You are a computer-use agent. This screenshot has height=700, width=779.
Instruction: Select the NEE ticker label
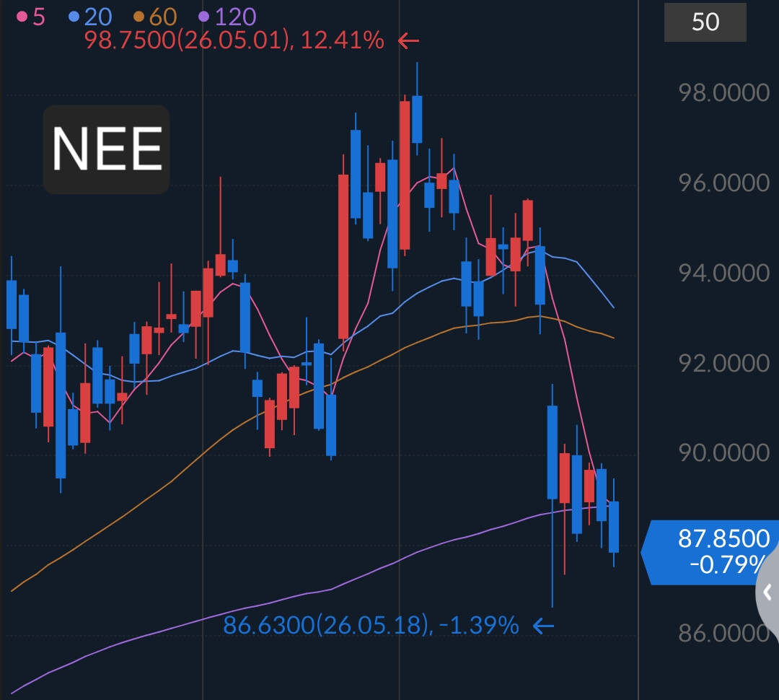point(106,149)
